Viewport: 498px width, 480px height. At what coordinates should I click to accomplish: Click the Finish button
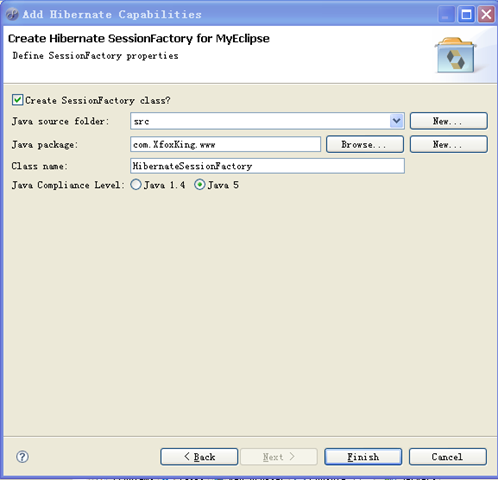coord(363,457)
